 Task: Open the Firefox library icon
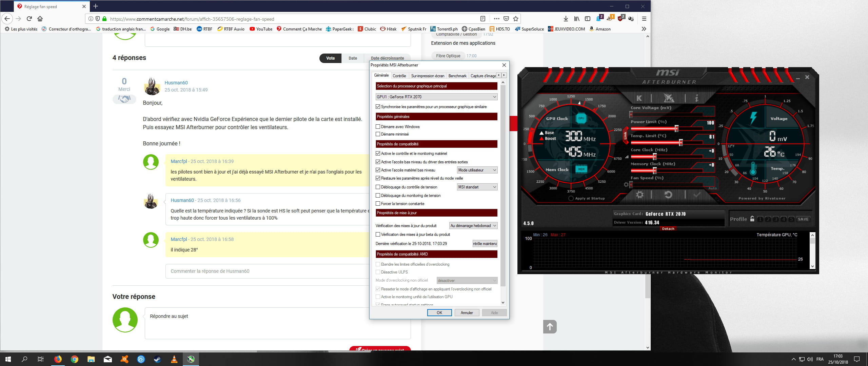tap(576, 19)
